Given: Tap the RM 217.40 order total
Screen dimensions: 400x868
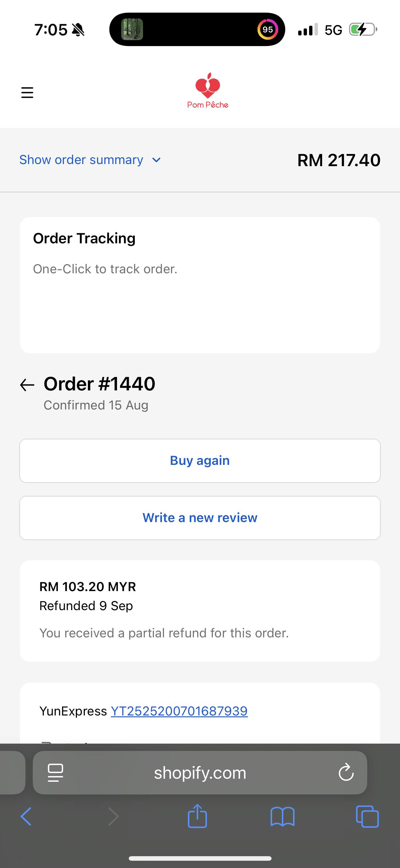Looking at the screenshot, I should [x=338, y=160].
